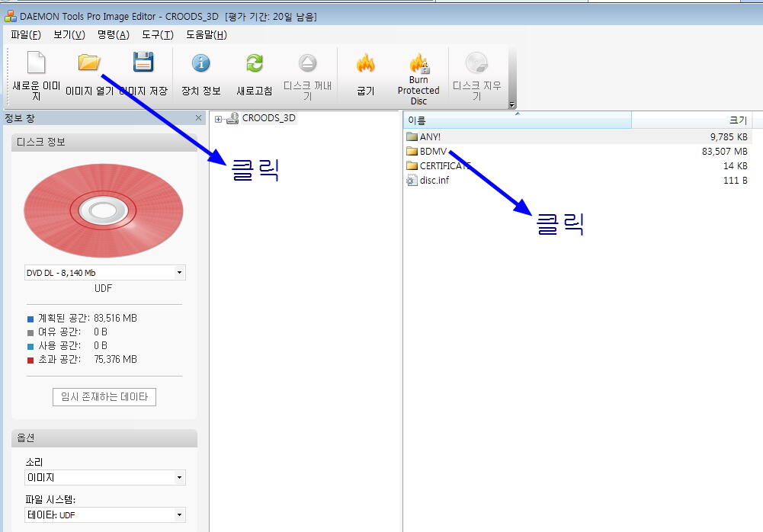Open the toolbar overflow options arrow
This screenshot has width=763, height=532.
pyautogui.click(x=511, y=104)
